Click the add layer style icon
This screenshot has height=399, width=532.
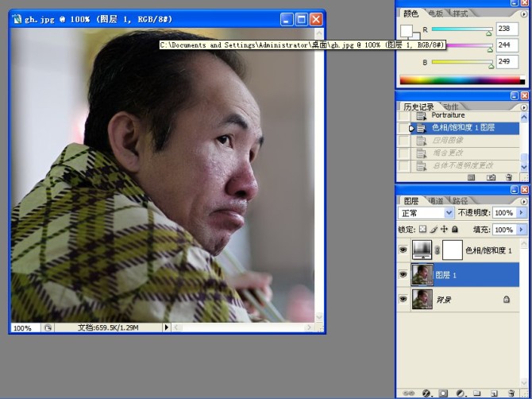point(426,393)
